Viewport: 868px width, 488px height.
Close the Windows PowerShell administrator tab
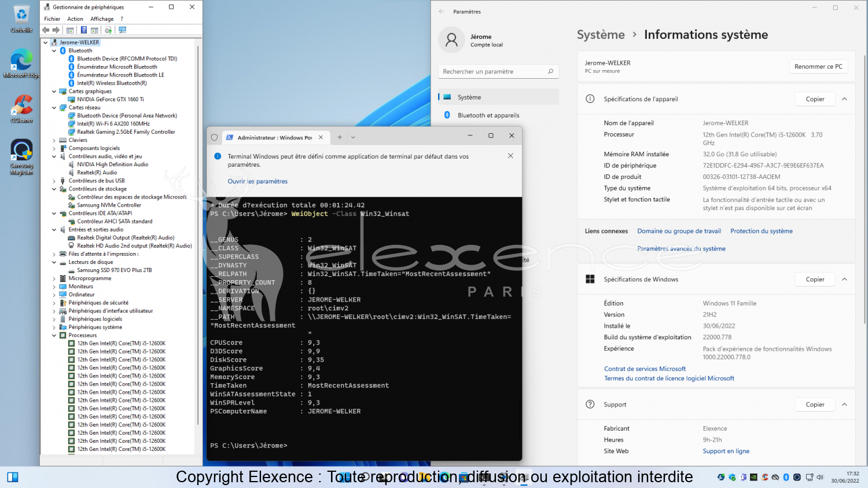[321, 137]
